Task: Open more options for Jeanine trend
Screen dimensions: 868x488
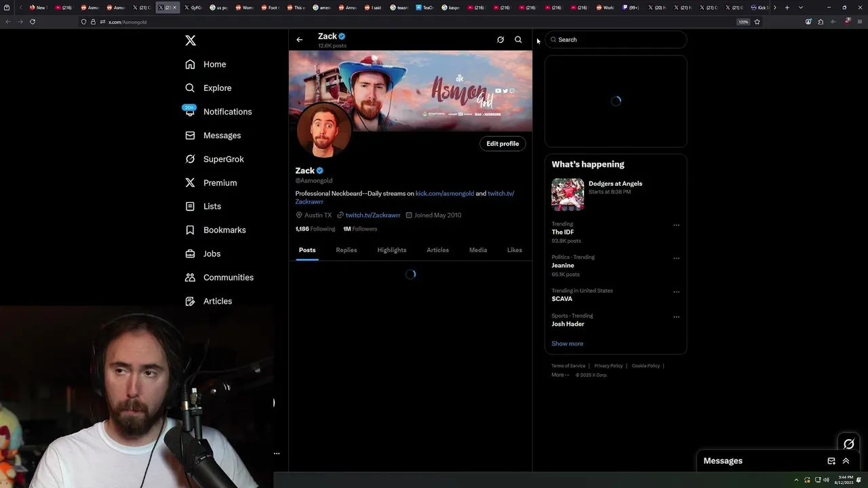Action: tap(676, 258)
